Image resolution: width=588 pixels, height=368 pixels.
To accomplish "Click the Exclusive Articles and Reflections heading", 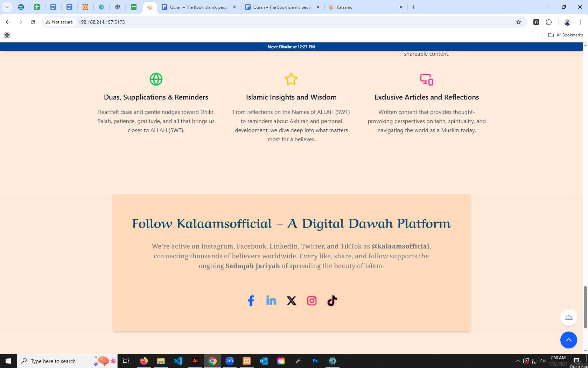I will coord(427,97).
